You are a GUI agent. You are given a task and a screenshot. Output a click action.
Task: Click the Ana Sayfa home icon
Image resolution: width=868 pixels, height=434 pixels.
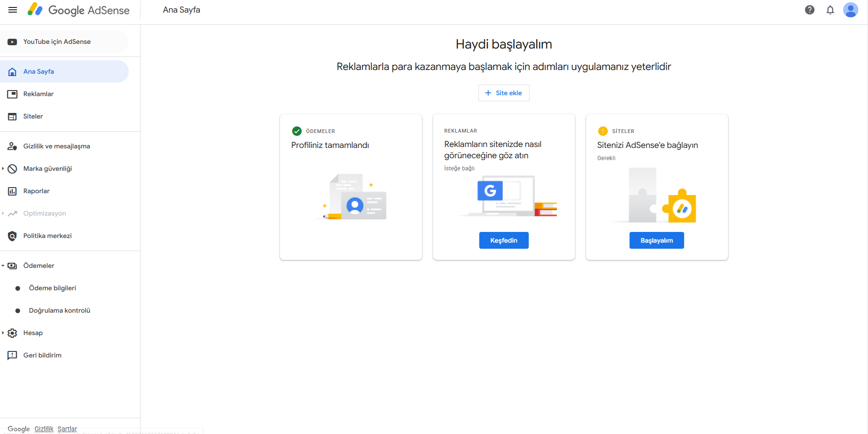pos(13,72)
